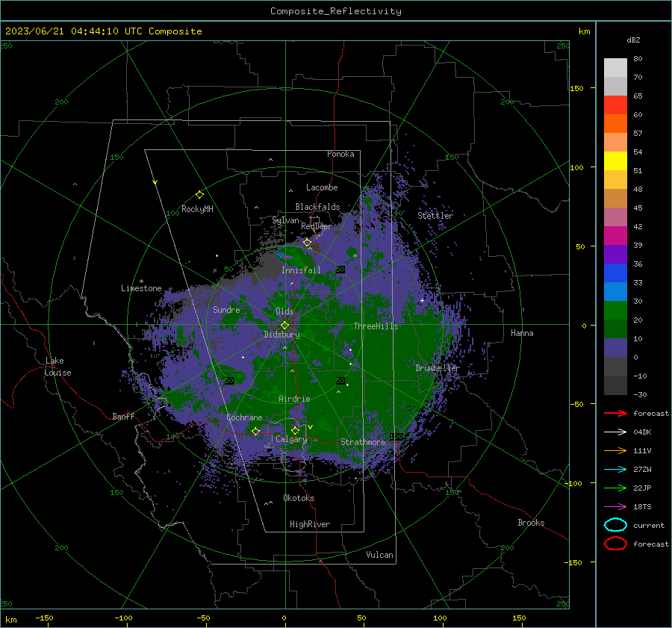This screenshot has height=628, width=672.
Task: Pick the magenta swatch between 42 and 39
Action: point(615,236)
